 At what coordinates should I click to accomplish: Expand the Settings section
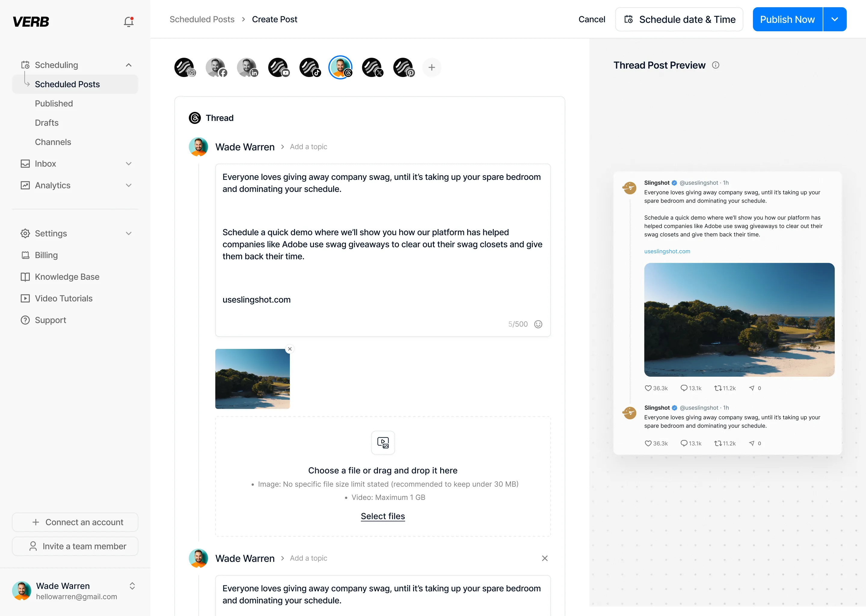point(128,234)
